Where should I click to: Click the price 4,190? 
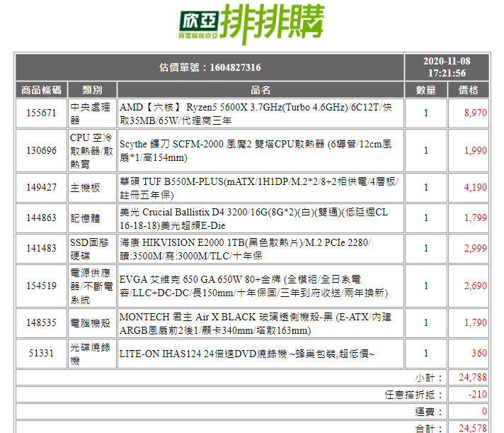click(x=476, y=187)
